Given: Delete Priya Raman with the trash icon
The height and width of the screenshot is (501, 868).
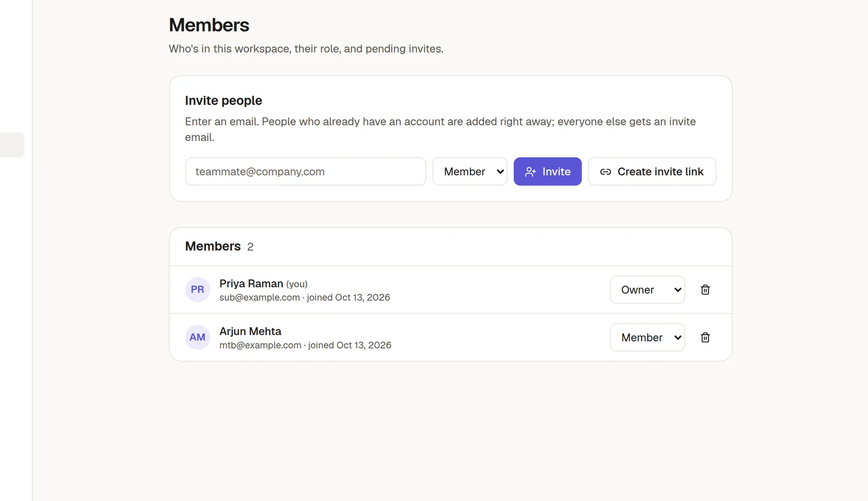Looking at the screenshot, I should point(705,290).
